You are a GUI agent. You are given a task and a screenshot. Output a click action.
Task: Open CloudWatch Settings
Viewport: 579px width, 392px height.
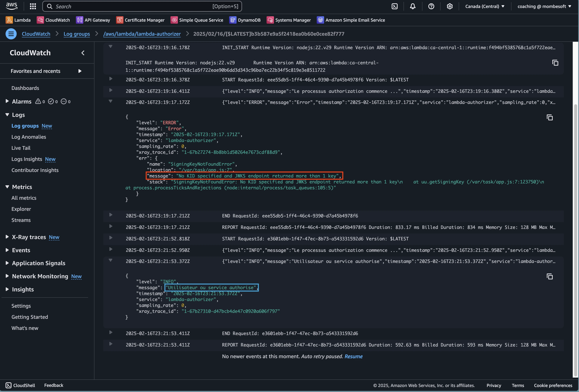click(x=21, y=306)
